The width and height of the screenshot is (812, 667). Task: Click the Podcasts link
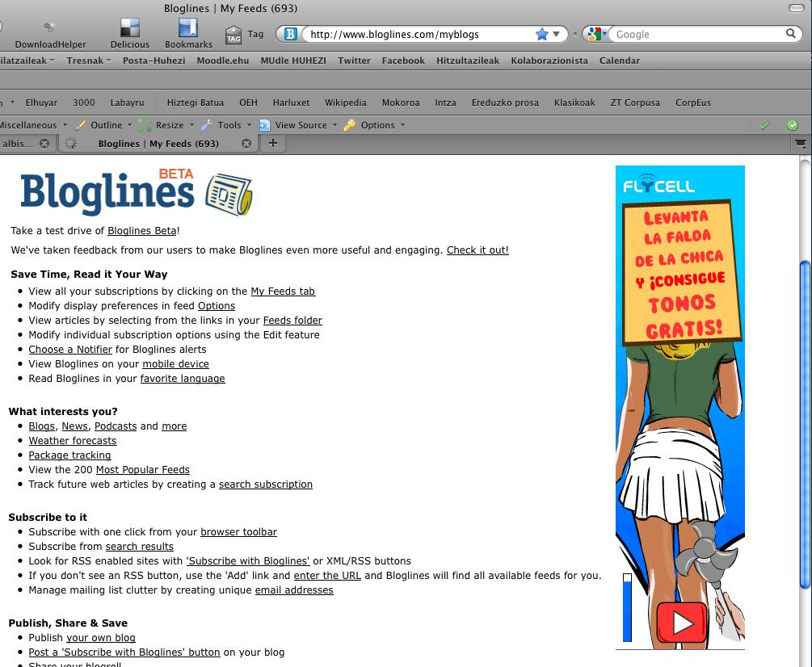(x=116, y=426)
